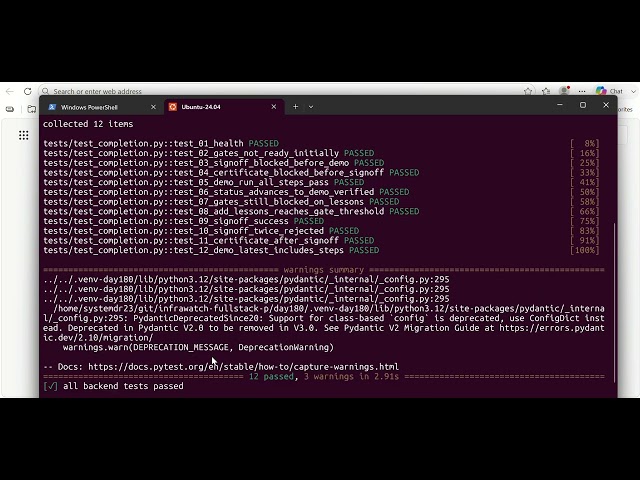The width and height of the screenshot is (640, 480).
Task: Select the Ubuntu-24.04 terminal tab
Action: [224, 107]
